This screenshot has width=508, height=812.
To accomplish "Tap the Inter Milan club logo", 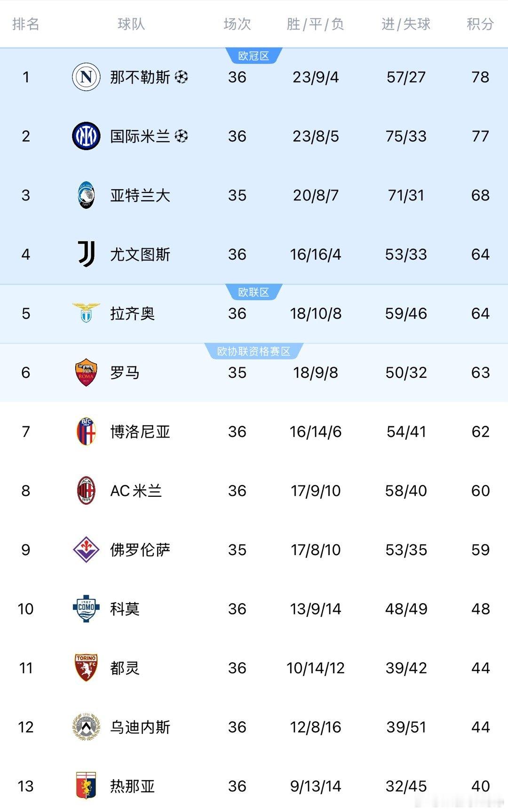I will pyautogui.click(x=86, y=136).
